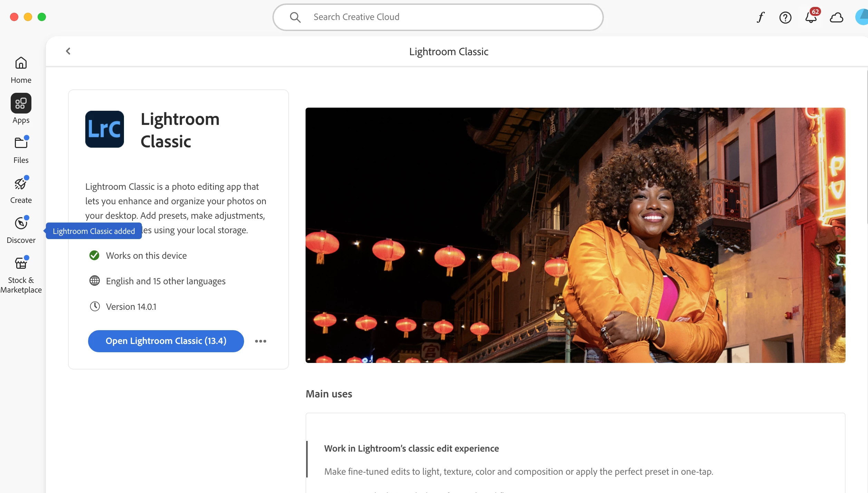Image resolution: width=868 pixels, height=493 pixels.
Task: Select the Apps icon in sidebar
Action: pyautogui.click(x=21, y=103)
